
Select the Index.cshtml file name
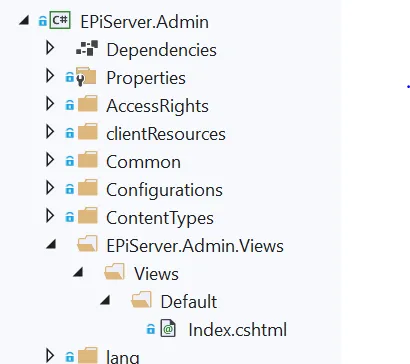click(237, 330)
